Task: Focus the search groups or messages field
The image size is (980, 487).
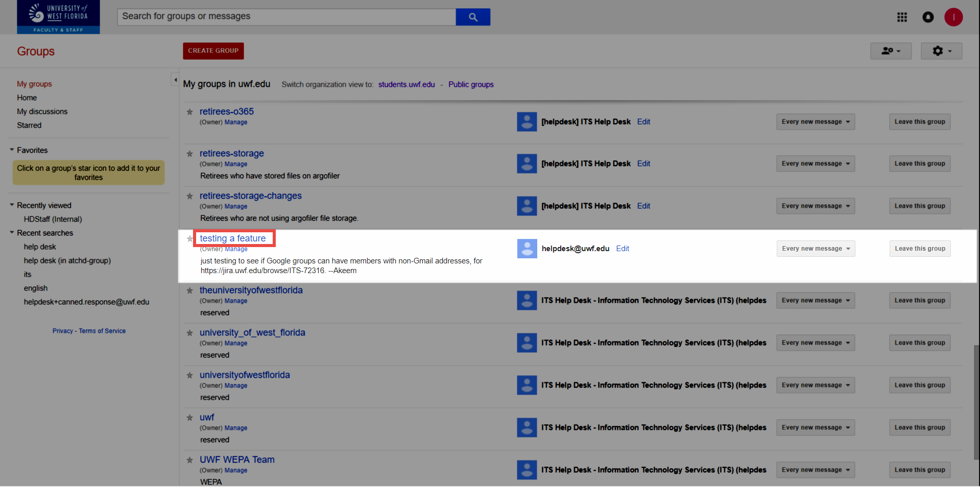Action: (x=286, y=17)
